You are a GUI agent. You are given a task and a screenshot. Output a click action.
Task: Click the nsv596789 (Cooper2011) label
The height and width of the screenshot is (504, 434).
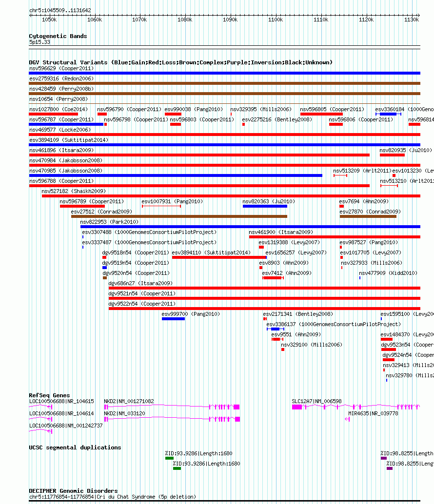coord(92,201)
